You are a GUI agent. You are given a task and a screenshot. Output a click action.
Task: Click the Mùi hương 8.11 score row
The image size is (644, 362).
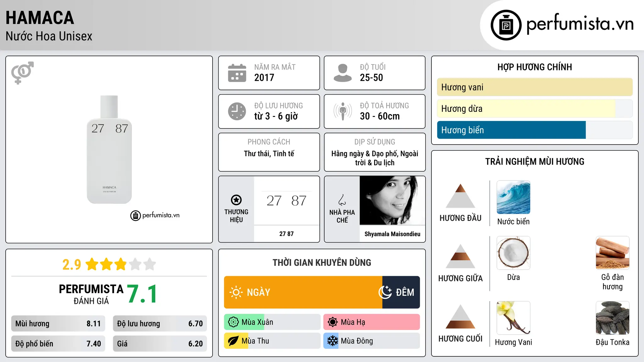coord(58,324)
